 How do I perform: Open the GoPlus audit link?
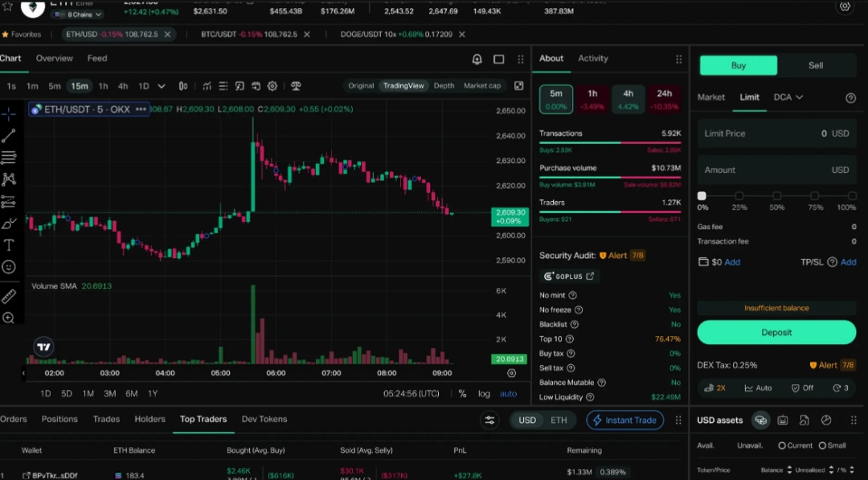click(x=569, y=276)
